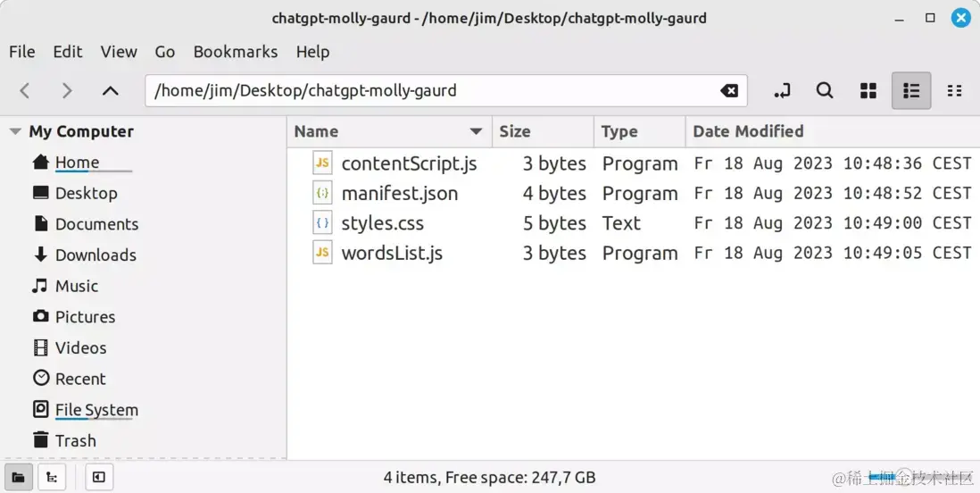980x493 pixels.
Task: Go forward with the right arrow
Action: tap(67, 91)
